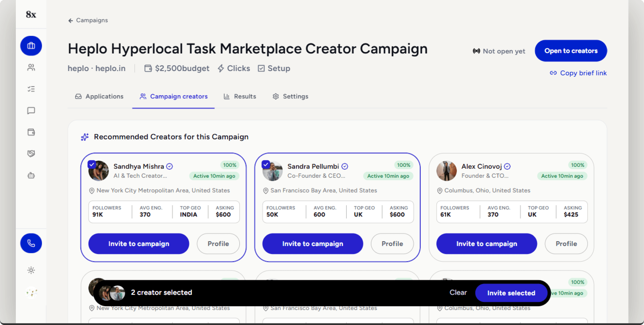Invite Sandra Pellumbi to campaign

point(313,243)
